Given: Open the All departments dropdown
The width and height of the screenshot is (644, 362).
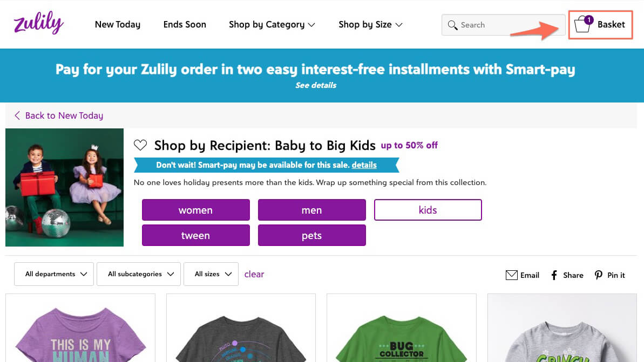Looking at the screenshot, I should (54, 274).
